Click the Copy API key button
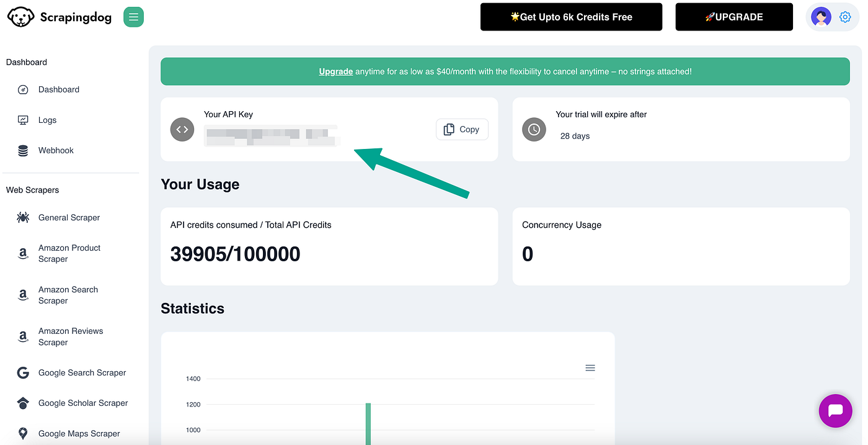This screenshot has height=445, width=868. click(x=462, y=129)
